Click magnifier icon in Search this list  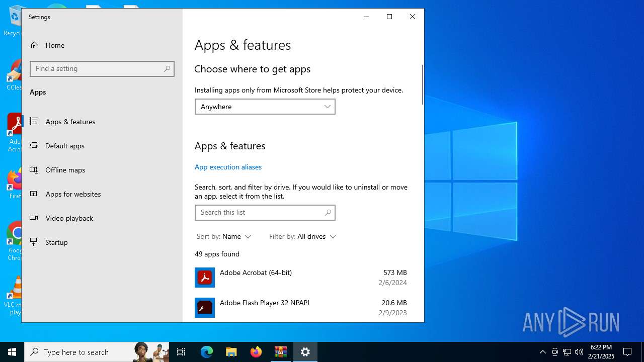(328, 213)
